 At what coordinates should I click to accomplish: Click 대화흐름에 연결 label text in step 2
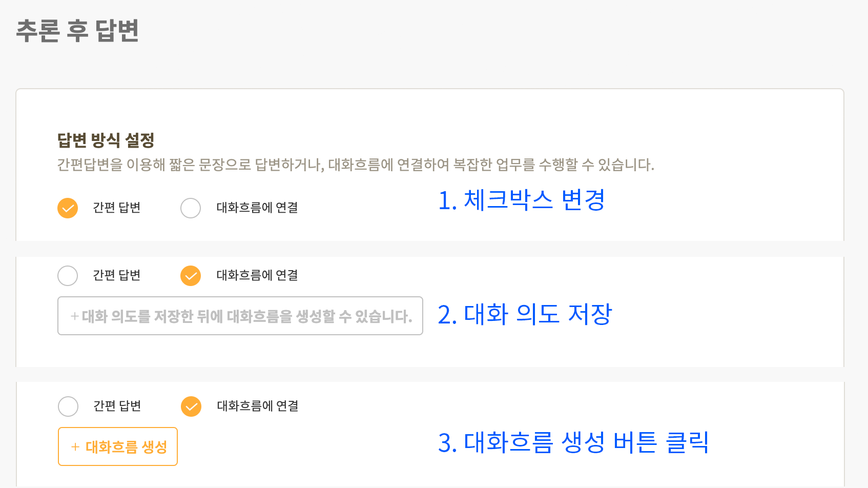tap(257, 275)
